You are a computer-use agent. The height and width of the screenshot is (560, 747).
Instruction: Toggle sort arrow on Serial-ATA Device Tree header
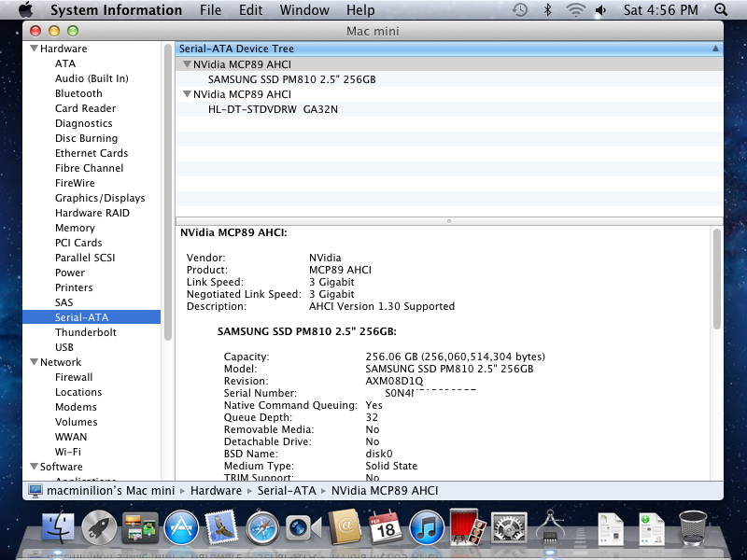point(715,49)
